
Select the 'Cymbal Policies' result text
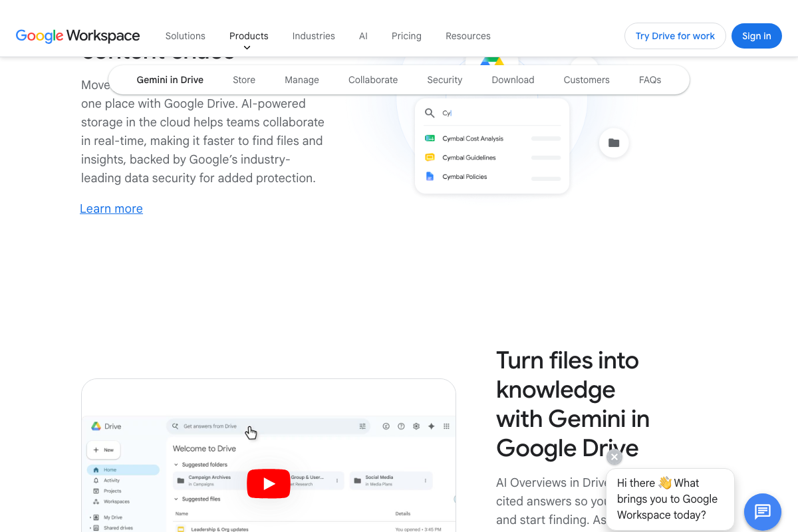coord(465,177)
